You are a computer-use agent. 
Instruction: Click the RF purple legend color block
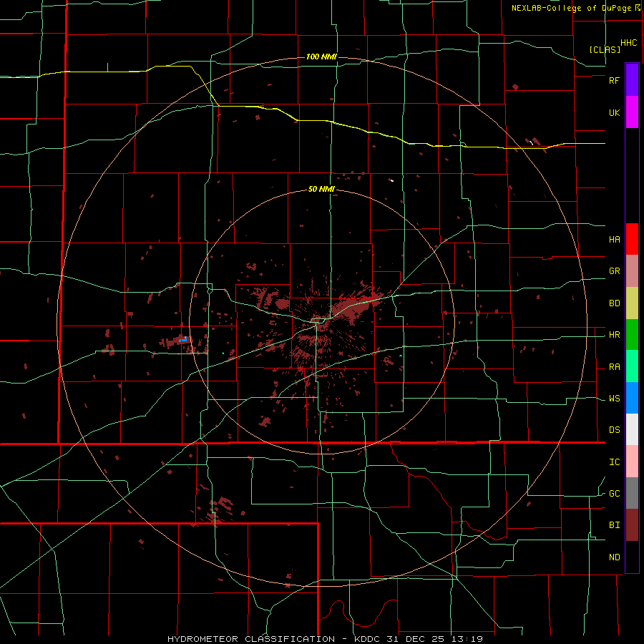coord(632,79)
